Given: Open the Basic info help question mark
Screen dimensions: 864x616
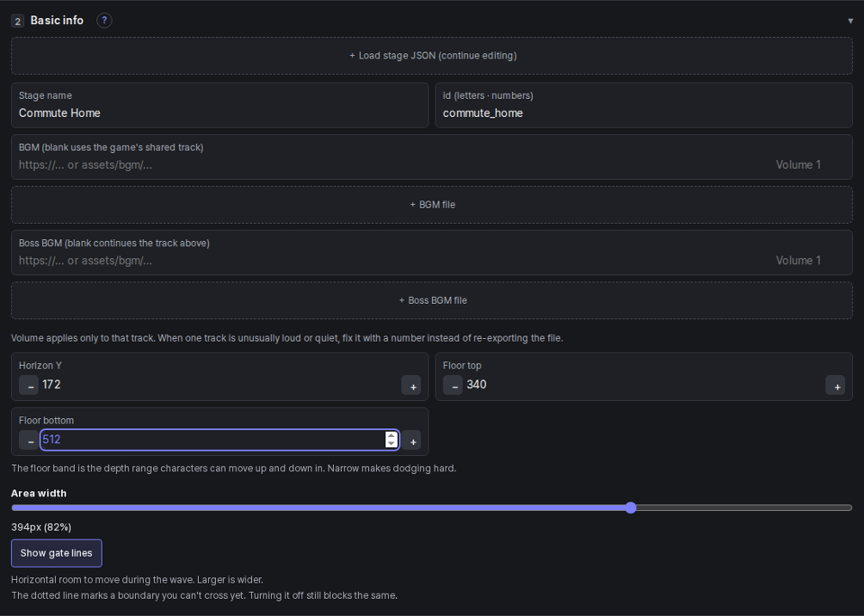Looking at the screenshot, I should (x=104, y=21).
